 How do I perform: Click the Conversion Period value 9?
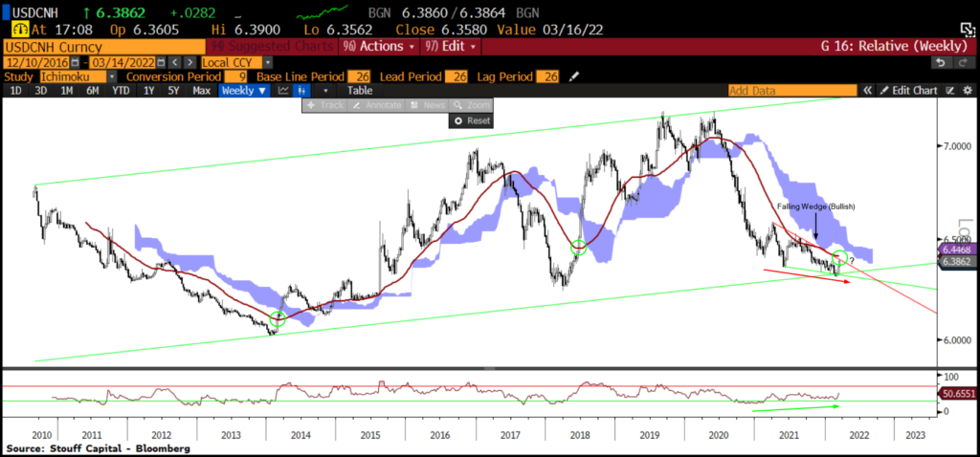click(234, 76)
